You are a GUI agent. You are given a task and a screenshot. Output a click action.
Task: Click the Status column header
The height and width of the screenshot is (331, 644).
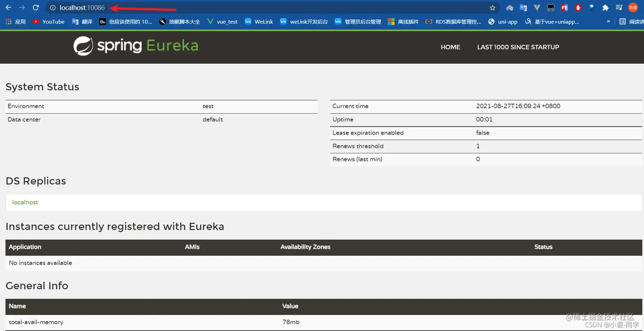coord(543,247)
